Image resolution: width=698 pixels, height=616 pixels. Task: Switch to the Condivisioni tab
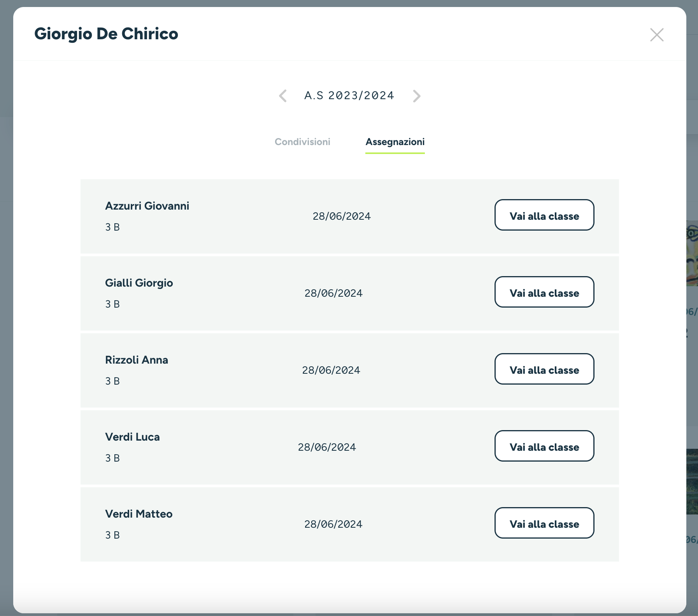[x=302, y=142]
